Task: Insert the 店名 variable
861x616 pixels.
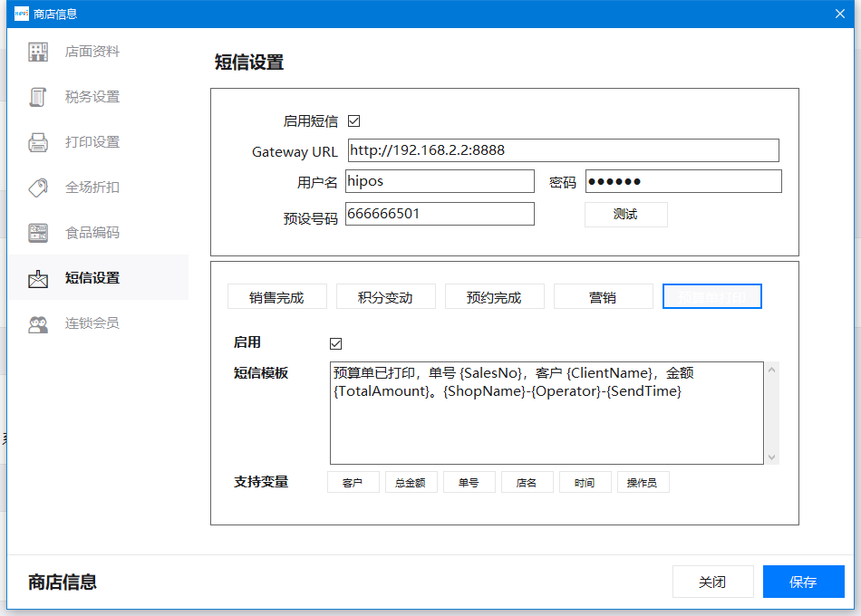Action: pos(527,483)
